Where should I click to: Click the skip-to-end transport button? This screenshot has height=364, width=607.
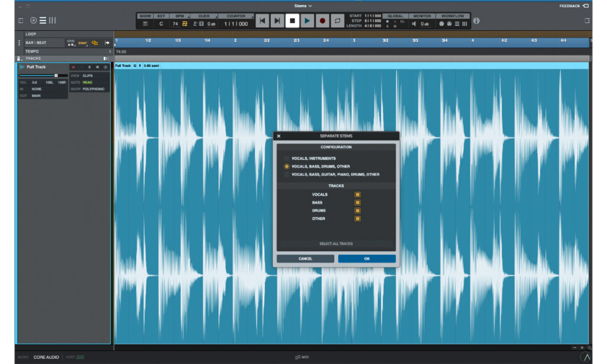tap(277, 21)
